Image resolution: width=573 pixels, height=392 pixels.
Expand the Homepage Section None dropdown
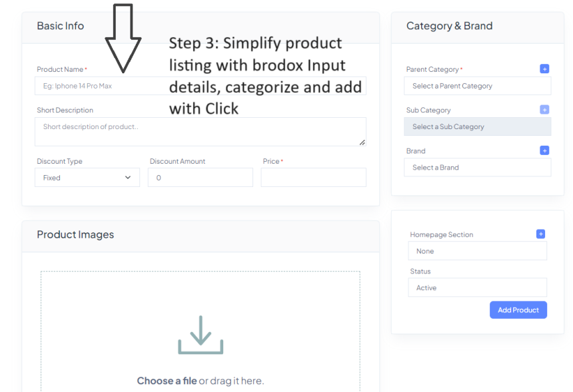click(x=477, y=251)
